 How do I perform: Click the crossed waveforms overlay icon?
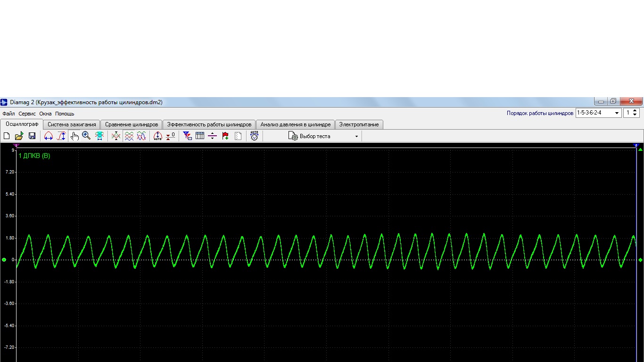point(116,136)
